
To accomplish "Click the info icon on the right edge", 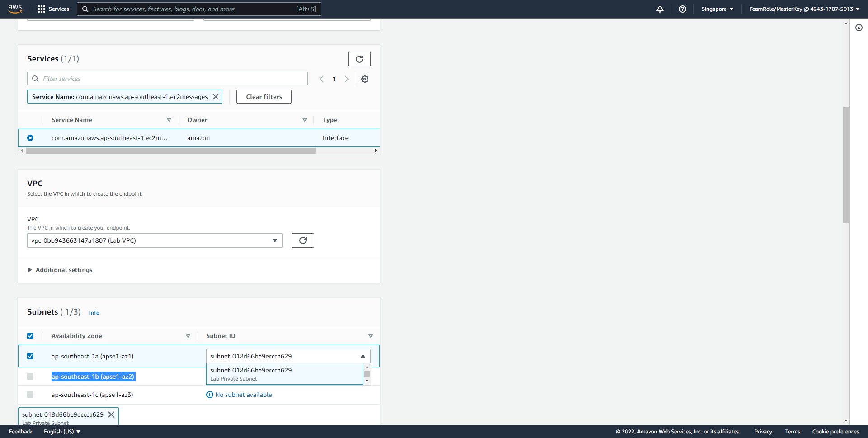I will pos(859,28).
